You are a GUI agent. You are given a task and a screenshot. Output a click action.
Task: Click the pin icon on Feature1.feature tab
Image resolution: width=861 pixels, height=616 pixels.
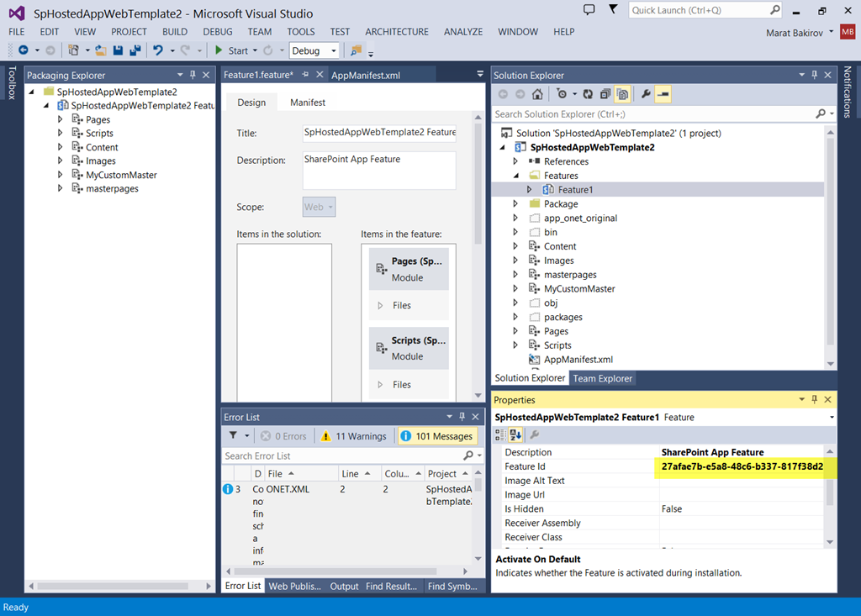(305, 75)
